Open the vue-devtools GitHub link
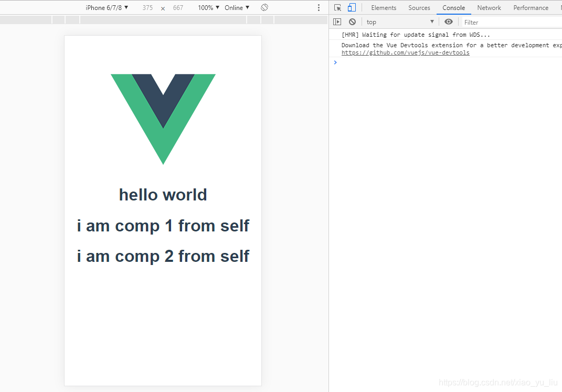This screenshot has height=392, width=562. [x=405, y=52]
